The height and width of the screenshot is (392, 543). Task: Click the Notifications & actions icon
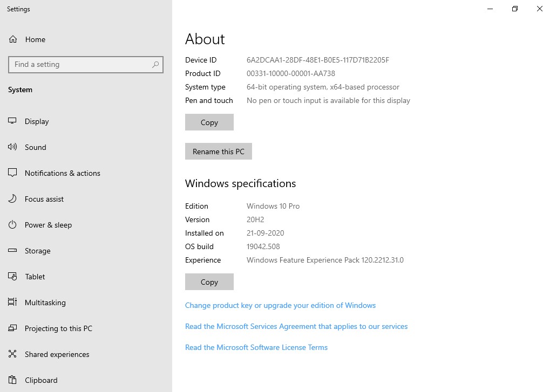click(x=12, y=173)
